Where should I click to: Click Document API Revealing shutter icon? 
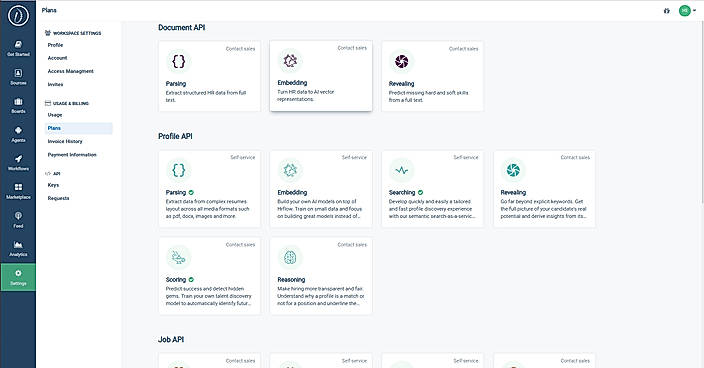pos(401,61)
